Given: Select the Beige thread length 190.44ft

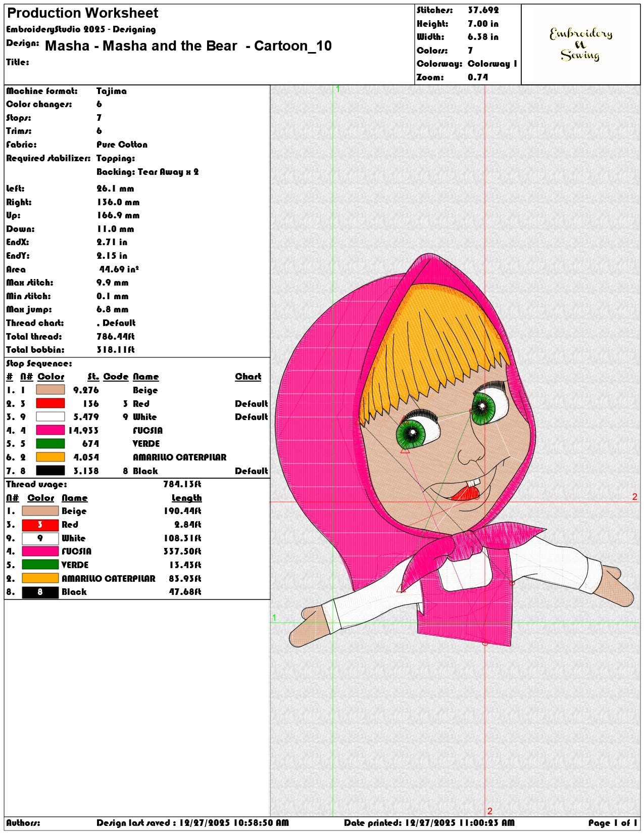Looking at the screenshot, I should click(182, 511).
